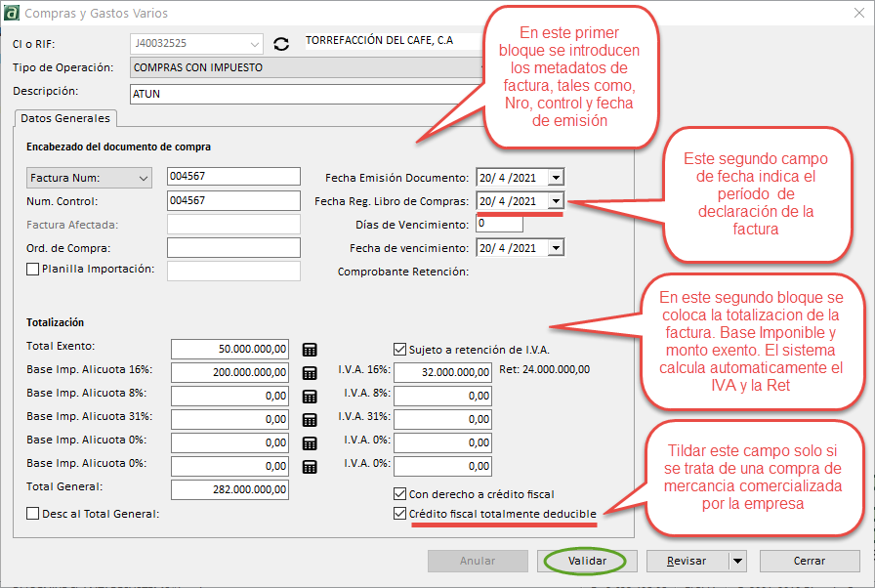Enable the Planilla Importación checkbox
The height and width of the screenshot is (588, 875).
pyautogui.click(x=32, y=270)
